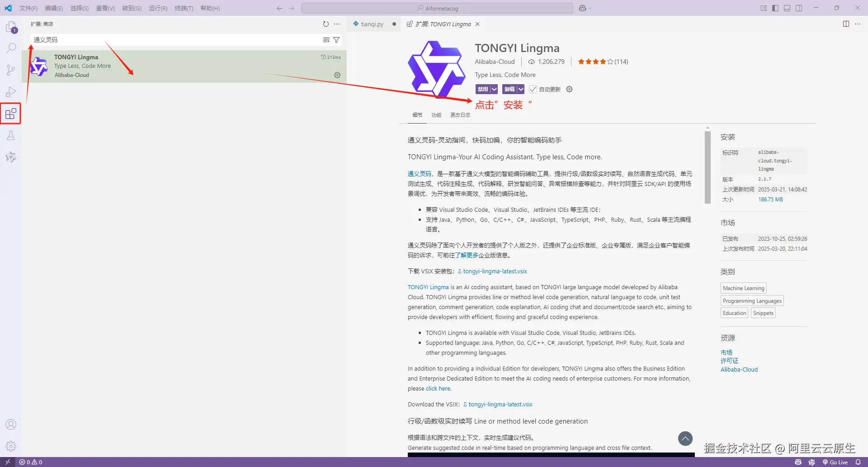The image size is (868, 467).
Task: Open the 选择(S) menu
Action: pyautogui.click(x=80, y=8)
